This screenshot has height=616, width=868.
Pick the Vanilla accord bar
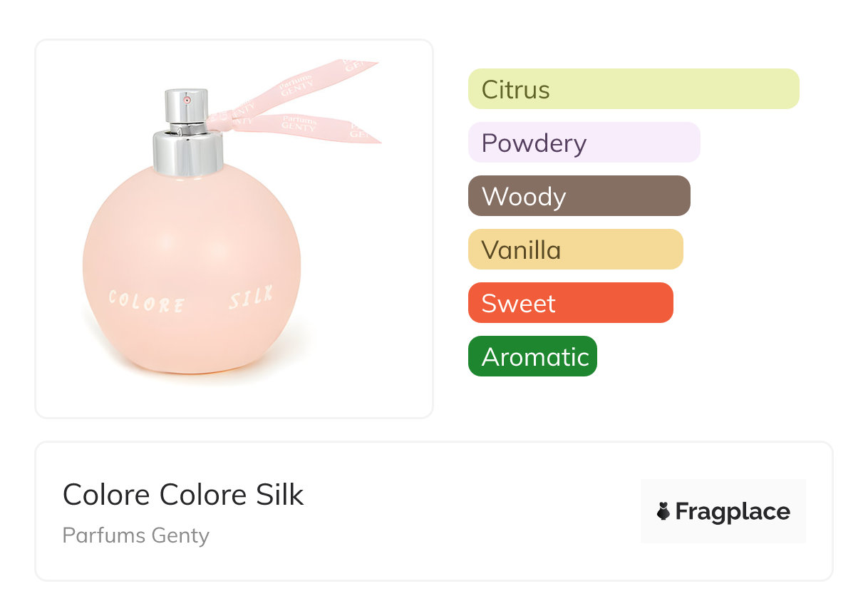click(576, 250)
